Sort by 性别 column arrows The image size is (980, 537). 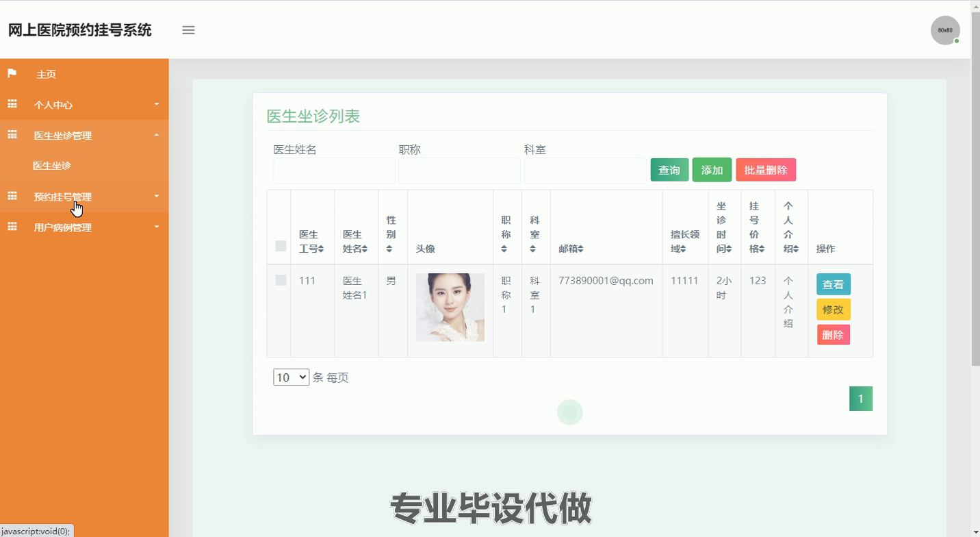click(389, 249)
